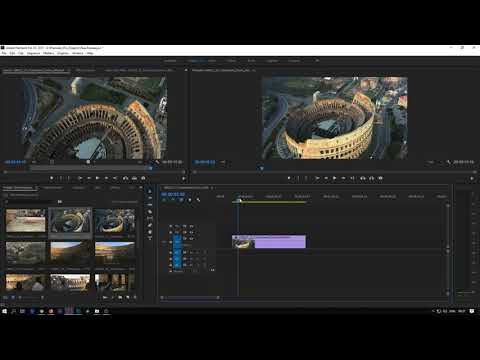Click Insert button in Source monitor
This screenshot has width=480, height=360.
click(x=125, y=178)
